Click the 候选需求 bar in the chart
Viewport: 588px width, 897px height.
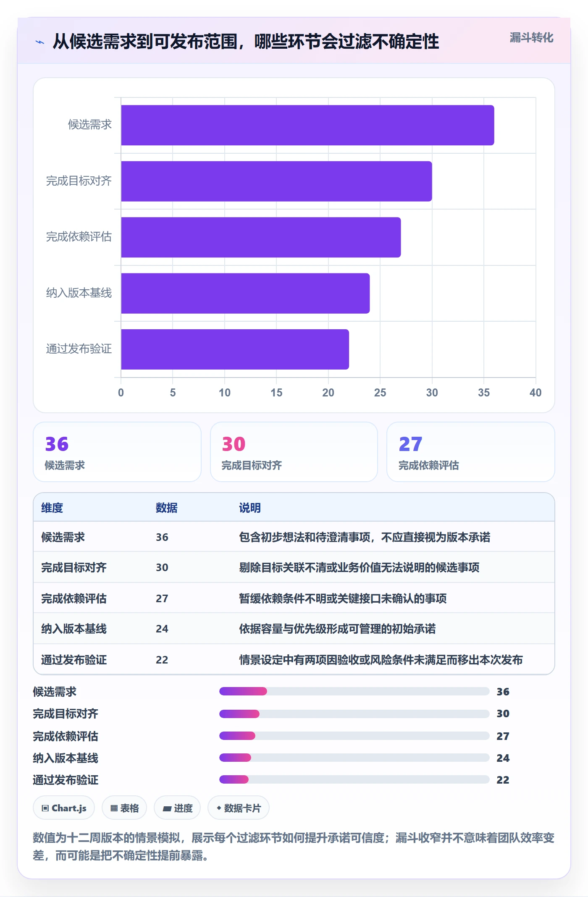[x=307, y=125]
